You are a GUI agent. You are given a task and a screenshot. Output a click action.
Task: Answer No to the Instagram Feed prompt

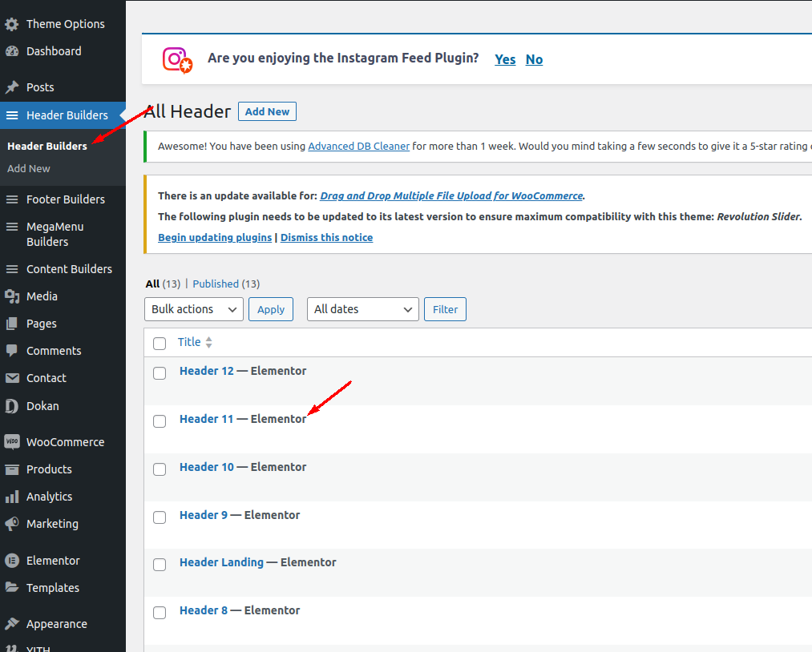pyautogui.click(x=534, y=59)
